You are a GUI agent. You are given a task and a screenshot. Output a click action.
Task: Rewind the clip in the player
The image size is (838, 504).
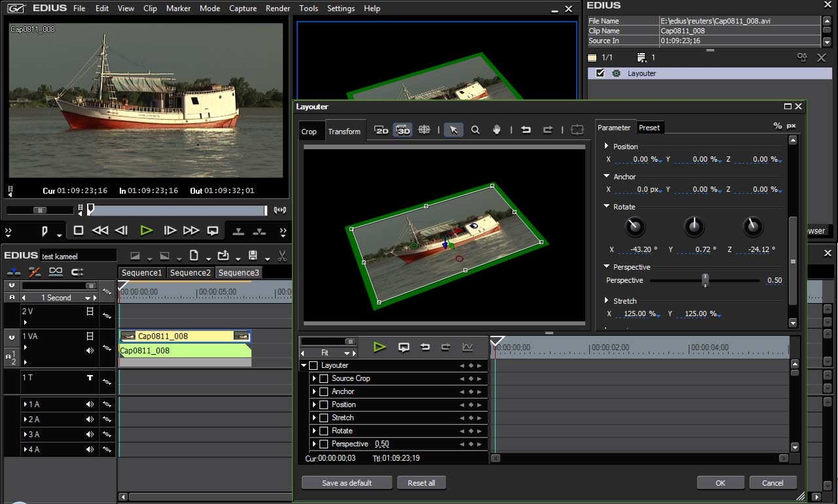100,230
